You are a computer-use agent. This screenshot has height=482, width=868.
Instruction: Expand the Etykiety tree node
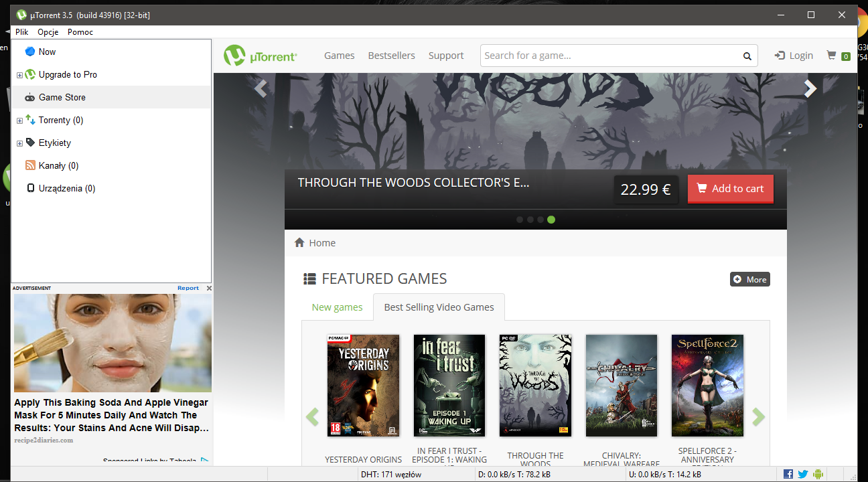click(x=19, y=143)
